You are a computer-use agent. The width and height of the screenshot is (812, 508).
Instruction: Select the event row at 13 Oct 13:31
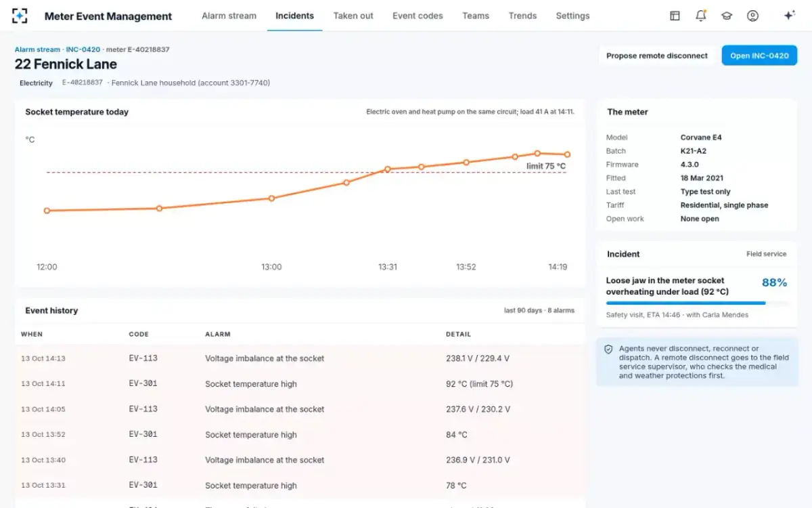point(300,485)
